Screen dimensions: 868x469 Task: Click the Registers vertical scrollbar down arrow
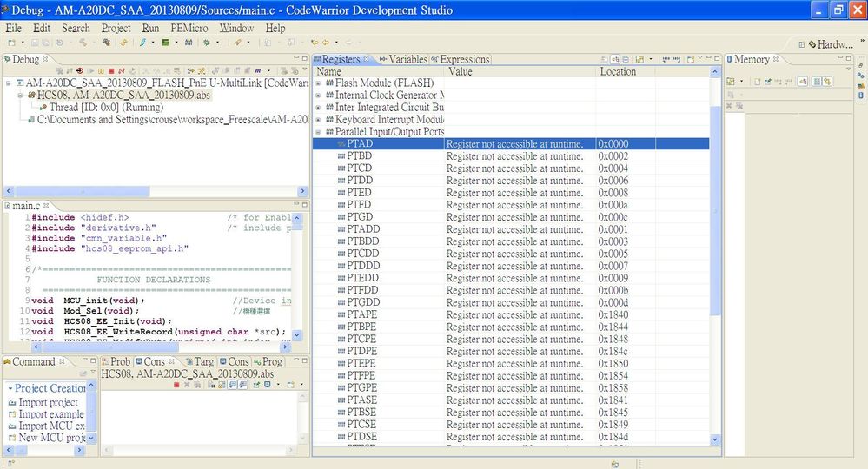pyautogui.click(x=715, y=439)
